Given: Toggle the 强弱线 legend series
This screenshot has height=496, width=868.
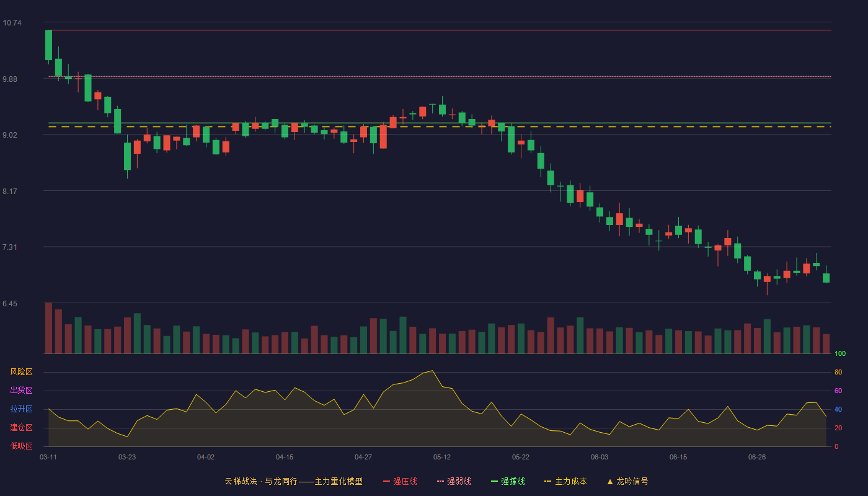Looking at the screenshot, I should click(454, 481).
